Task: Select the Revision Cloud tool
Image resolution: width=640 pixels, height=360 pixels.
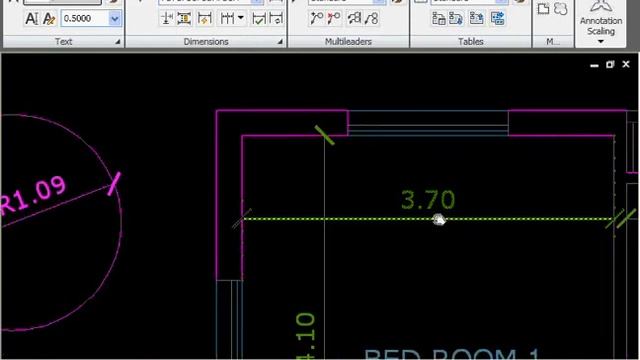Action: (561, 9)
